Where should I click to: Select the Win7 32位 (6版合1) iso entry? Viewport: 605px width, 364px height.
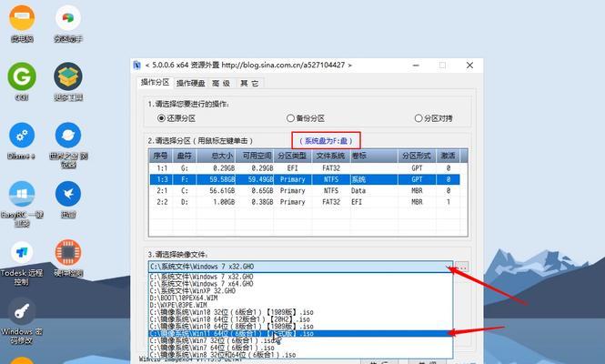[300, 340]
